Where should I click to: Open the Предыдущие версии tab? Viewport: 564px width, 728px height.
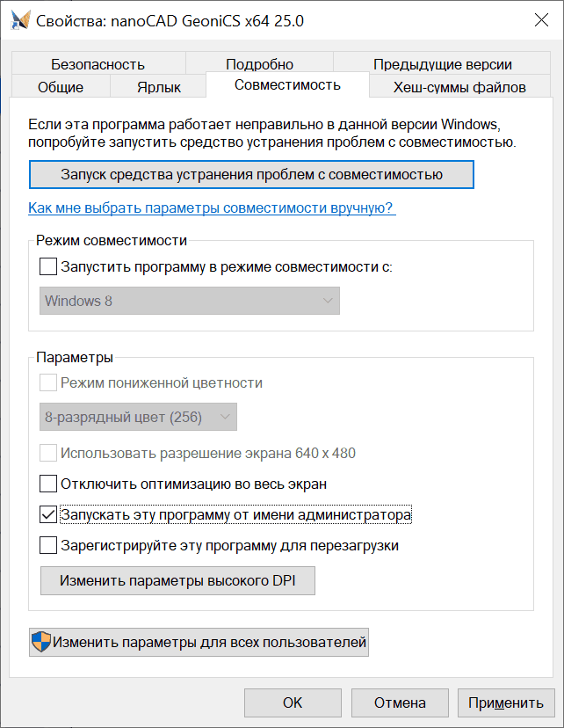click(x=443, y=64)
